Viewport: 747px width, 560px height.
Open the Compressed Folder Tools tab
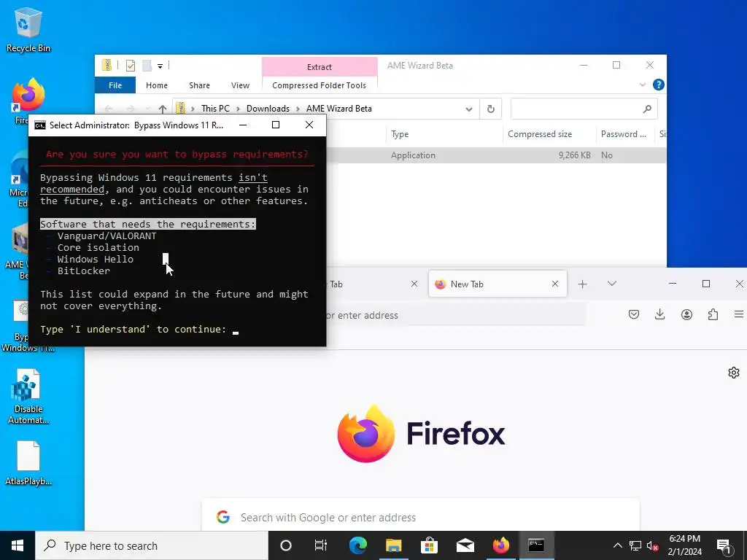[320, 85]
